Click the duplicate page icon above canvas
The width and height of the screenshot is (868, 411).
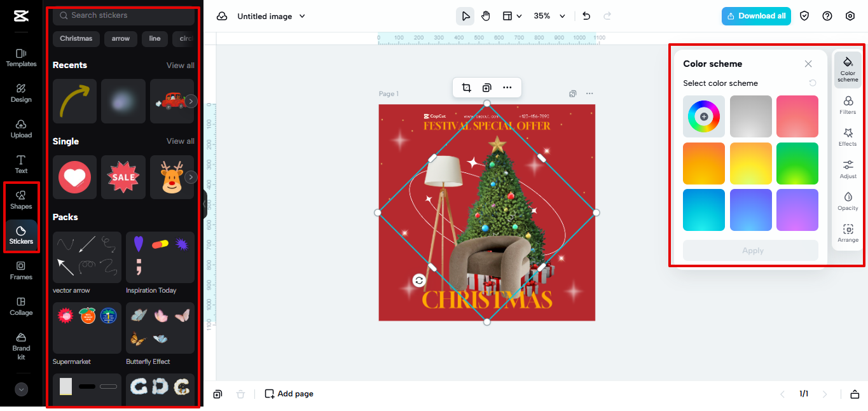(573, 94)
